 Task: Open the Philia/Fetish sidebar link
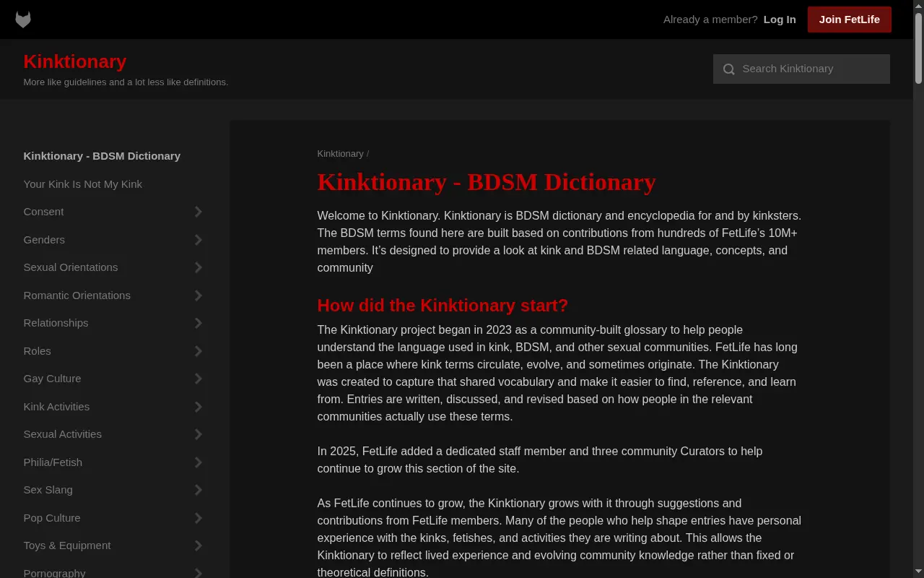pos(53,462)
